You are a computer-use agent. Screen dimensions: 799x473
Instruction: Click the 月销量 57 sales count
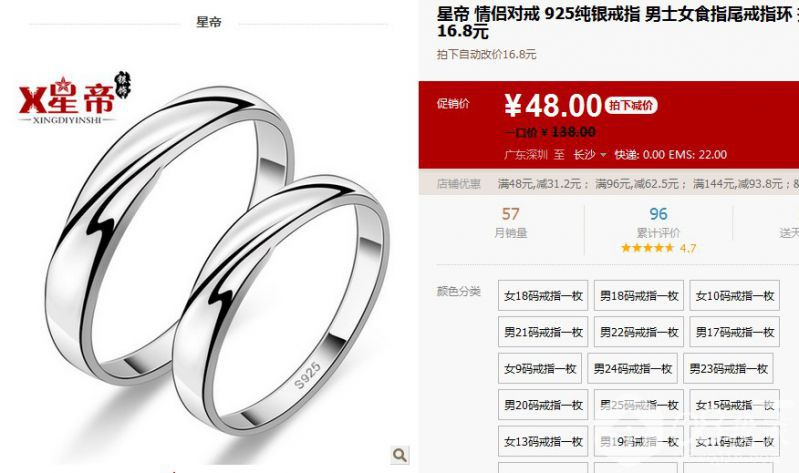(x=510, y=223)
